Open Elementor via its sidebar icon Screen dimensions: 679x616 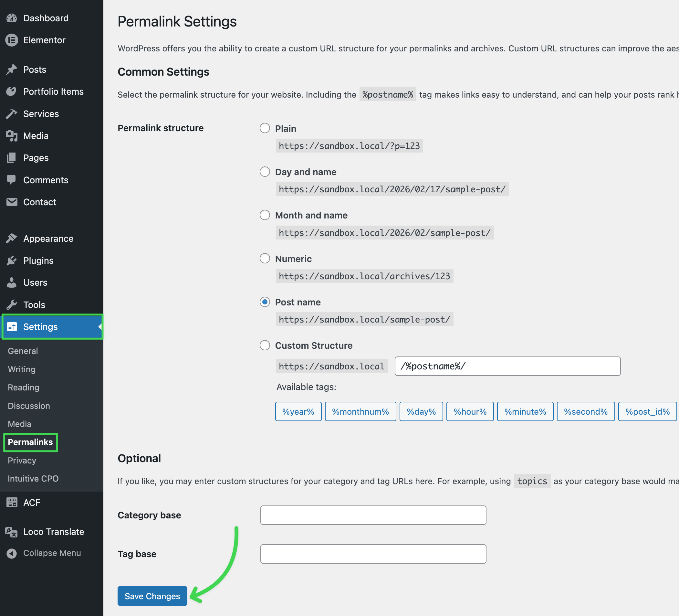[12, 40]
